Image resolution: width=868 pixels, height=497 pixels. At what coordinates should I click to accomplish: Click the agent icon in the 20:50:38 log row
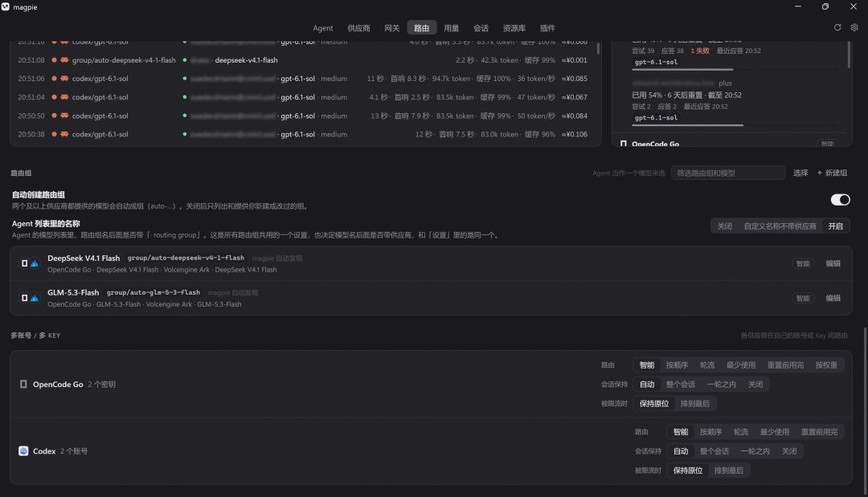pos(64,134)
